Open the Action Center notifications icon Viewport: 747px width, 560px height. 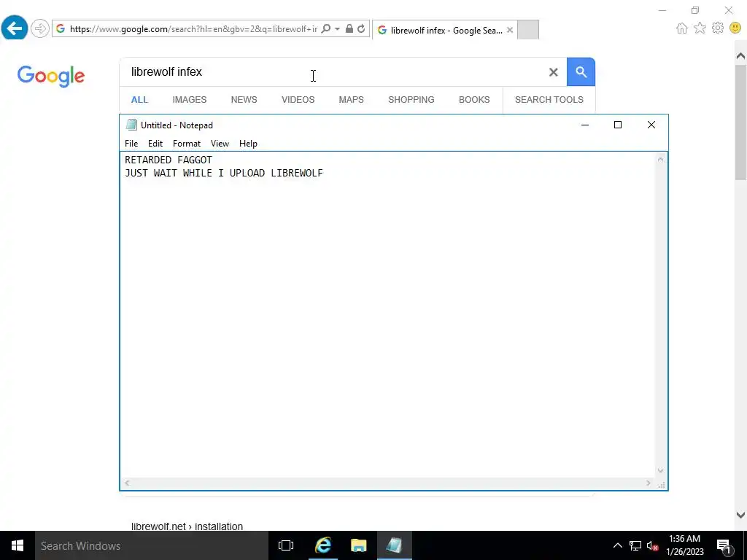(724, 545)
